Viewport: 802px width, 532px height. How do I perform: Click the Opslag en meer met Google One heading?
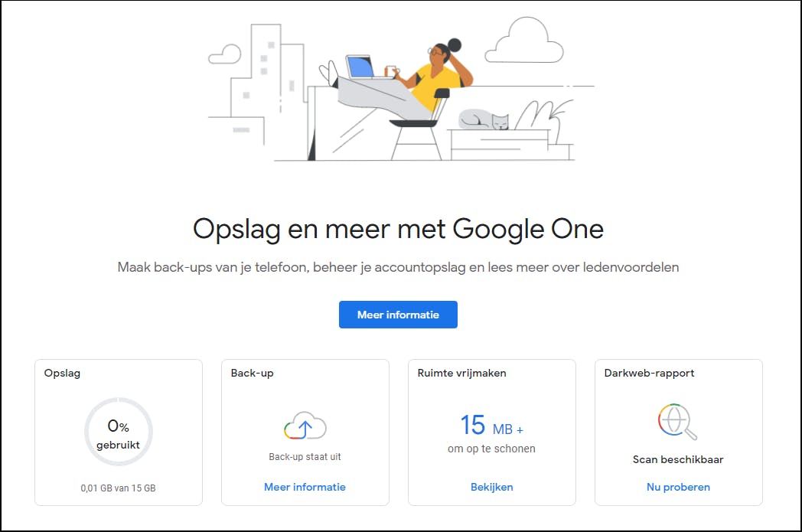(398, 228)
